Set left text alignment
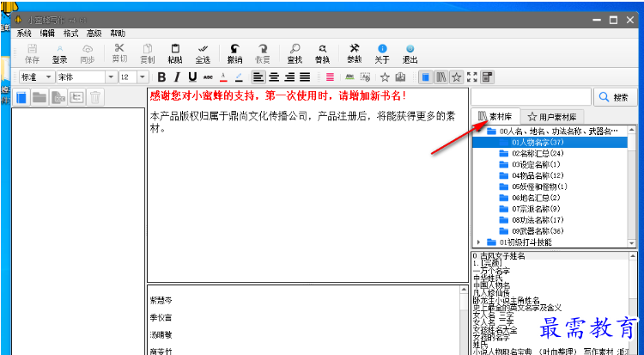The height and width of the screenshot is (355, 644). click(258, 77)
